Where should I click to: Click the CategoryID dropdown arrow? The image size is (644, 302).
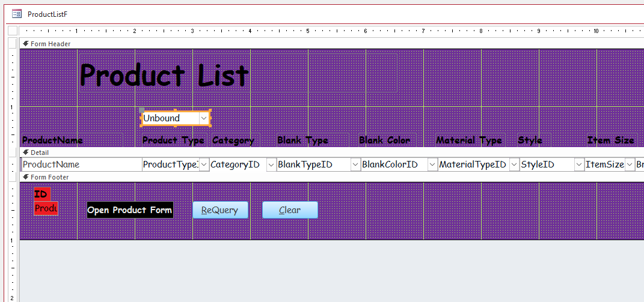(271, 165)
